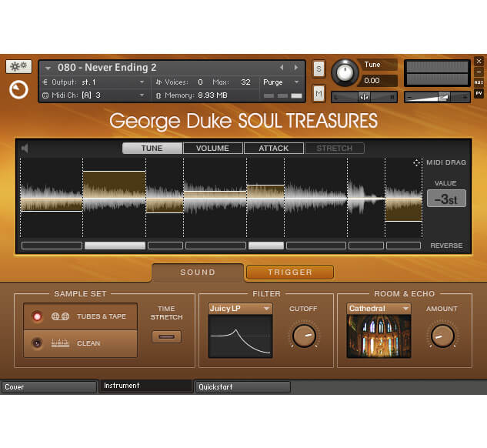Click the room AMOUNT knob
The height and width of the screenshot is (448, 487).
point(442,336)
